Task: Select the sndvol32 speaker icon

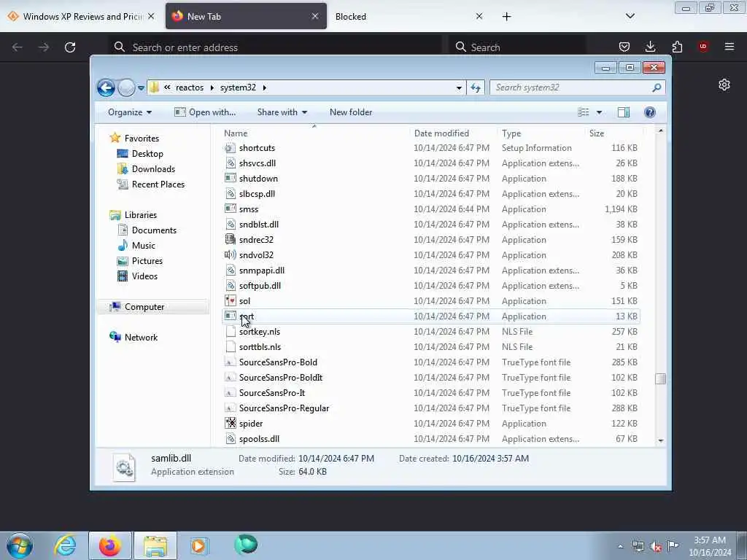Action: 230,254
